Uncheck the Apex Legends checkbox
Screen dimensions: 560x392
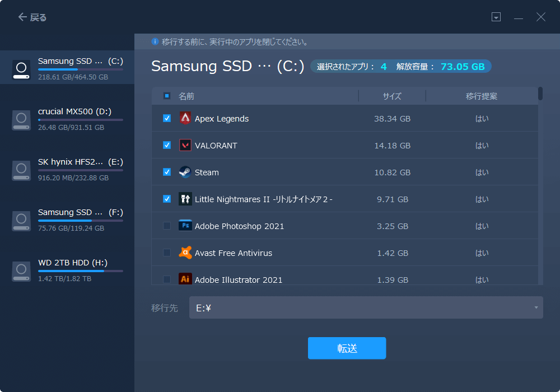[167, 118]
